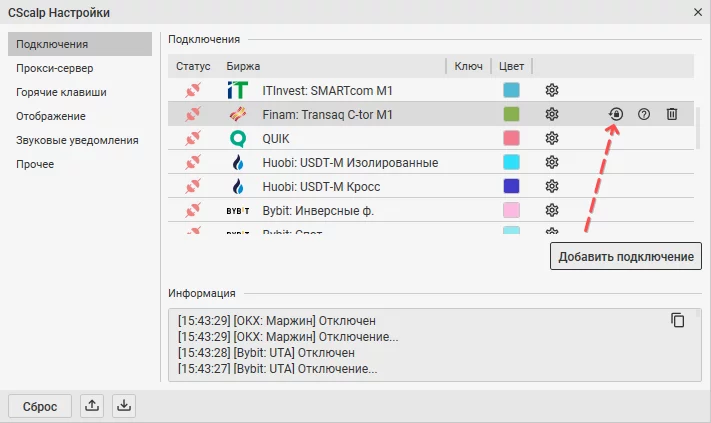Change green color swatch for Finam: Transaq
The image size is (711, 423).
(x=511, y=114)
